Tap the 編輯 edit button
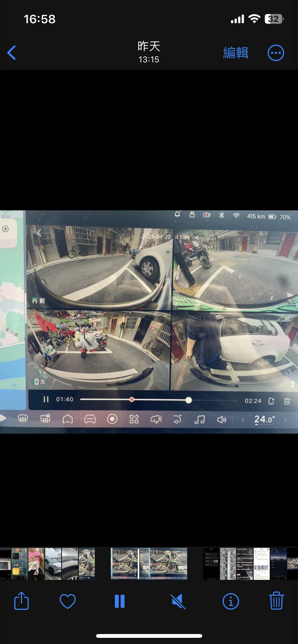Image resolution: width=298 pixels, height=644 pixels. click(x=236, y=53)
